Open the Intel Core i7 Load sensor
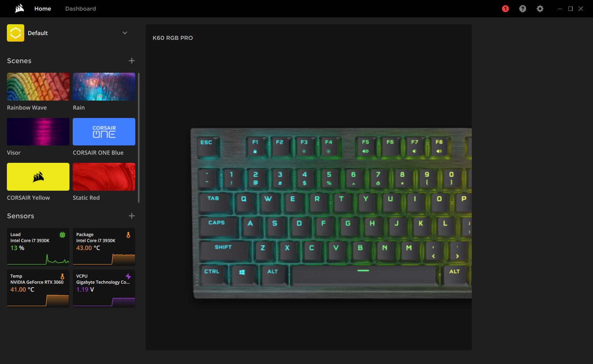Viewport: 593px width, 364px height. (38, 247)
